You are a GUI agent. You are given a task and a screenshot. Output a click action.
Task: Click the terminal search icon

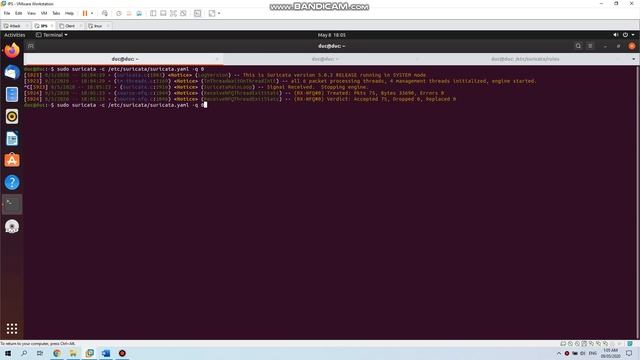tap(578, 46)
